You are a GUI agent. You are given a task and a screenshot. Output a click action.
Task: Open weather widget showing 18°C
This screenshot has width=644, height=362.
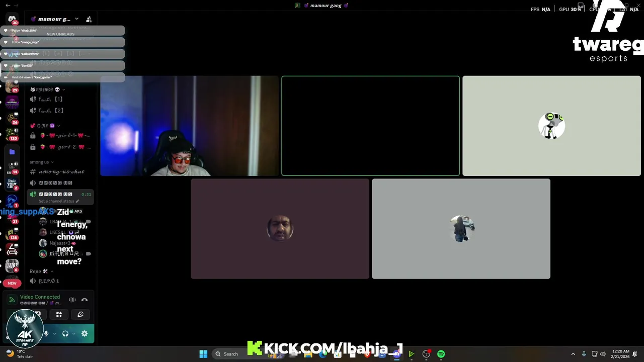[19, 354]
